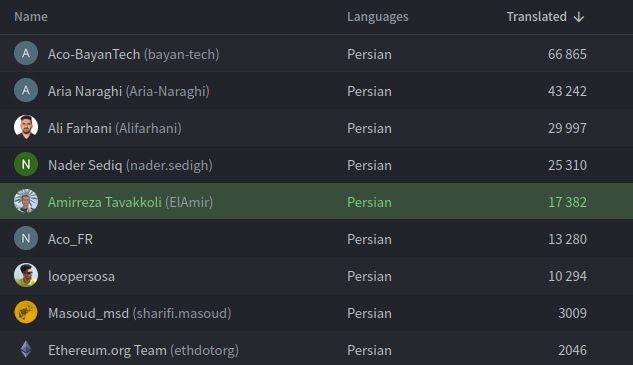Image resolution: width=633 pixels, height=365 pixels.
Task: Click Aria Naraghi's letter A avatar
Action: click(26, 90)
